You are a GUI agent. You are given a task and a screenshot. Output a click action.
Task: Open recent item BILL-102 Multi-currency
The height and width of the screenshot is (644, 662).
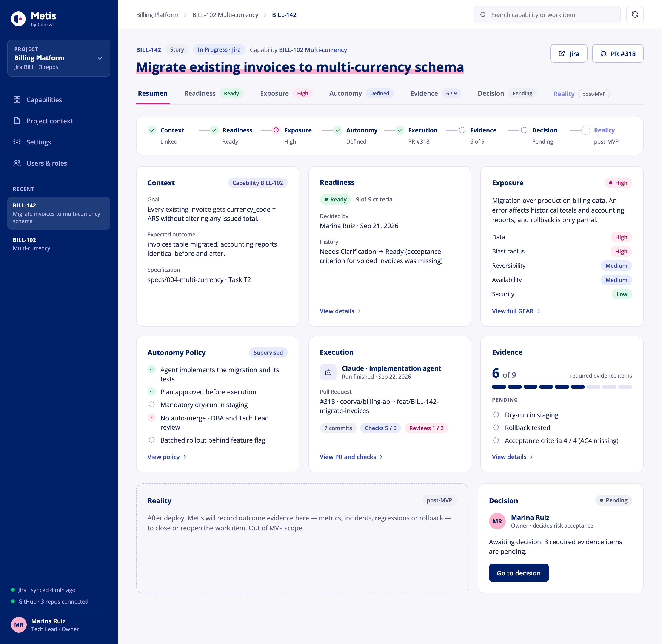(59, 244)
